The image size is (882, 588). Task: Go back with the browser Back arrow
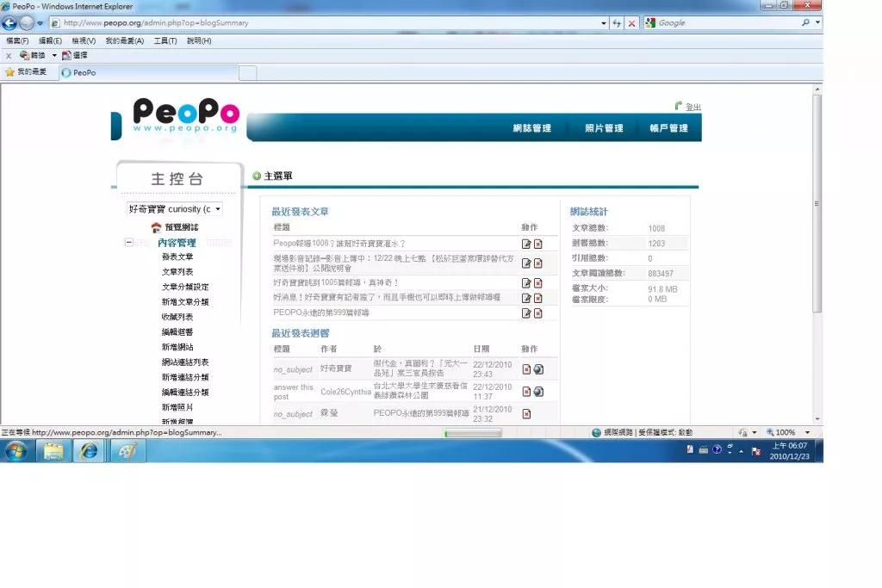(x=9, y=23)
